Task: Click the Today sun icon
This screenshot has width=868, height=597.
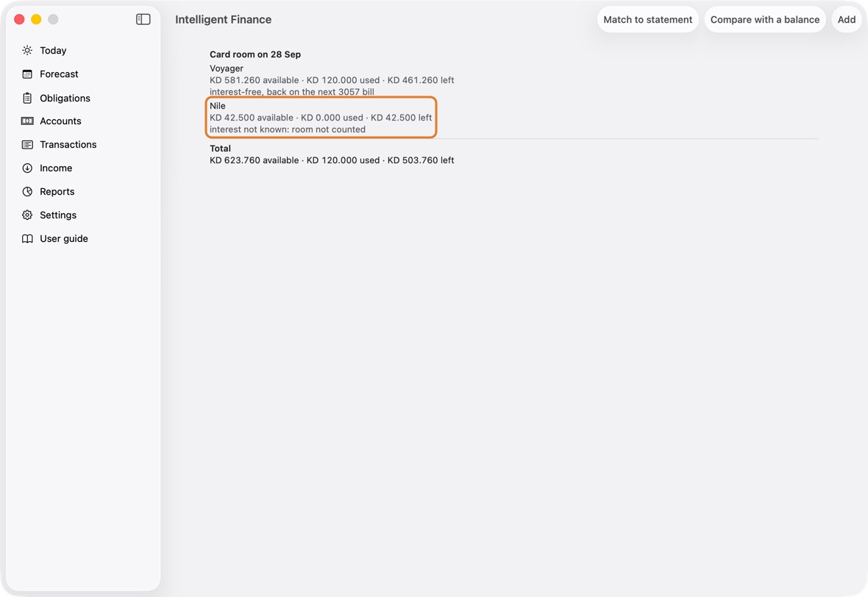Action: tap(27, 50)
